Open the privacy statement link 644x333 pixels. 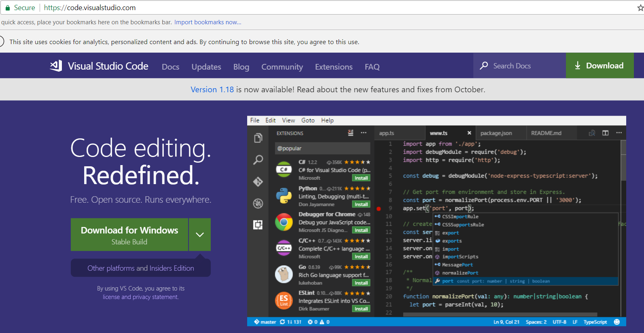[155, 297]
